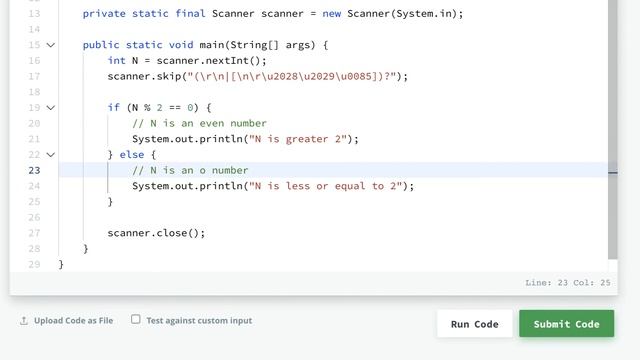The image size is (640, 360).
Task: Click the Run Code button
Action: click(x=474, y=324)
